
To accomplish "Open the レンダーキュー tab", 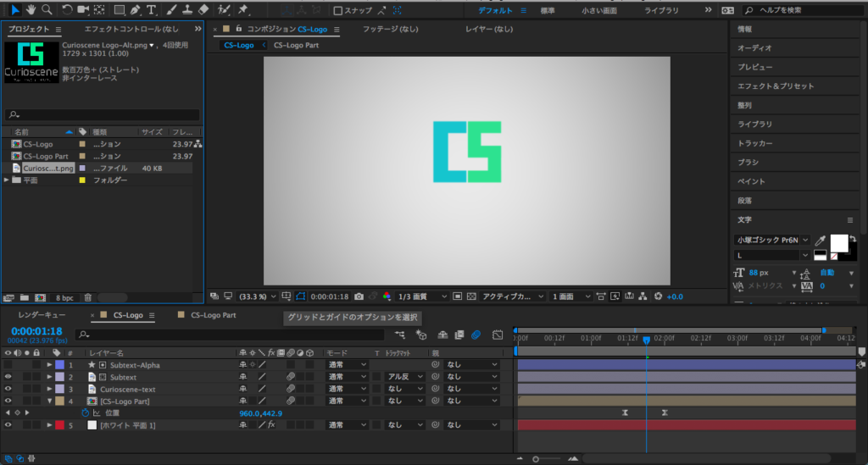I will tap(43, 315).
